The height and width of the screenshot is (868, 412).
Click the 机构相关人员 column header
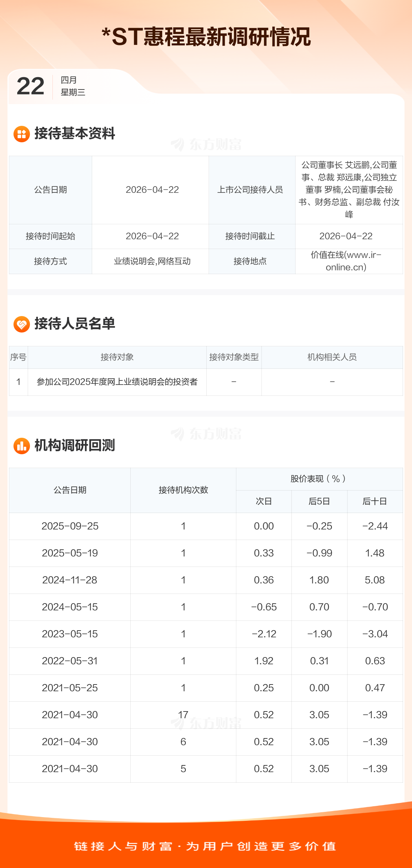[332, 357]
